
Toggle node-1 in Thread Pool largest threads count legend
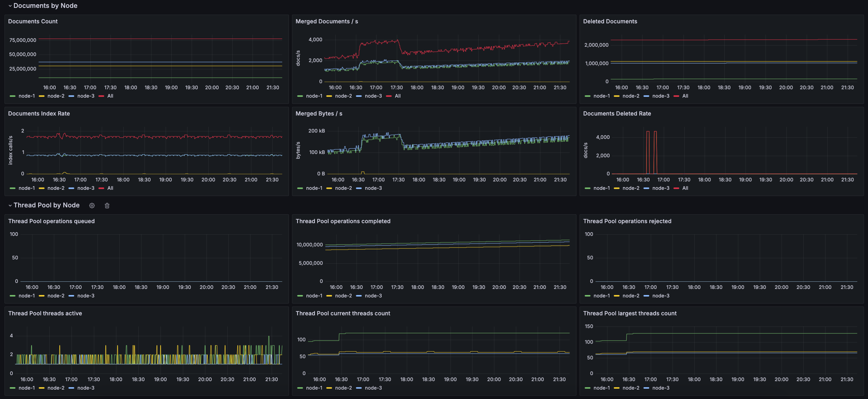(601, 388)
